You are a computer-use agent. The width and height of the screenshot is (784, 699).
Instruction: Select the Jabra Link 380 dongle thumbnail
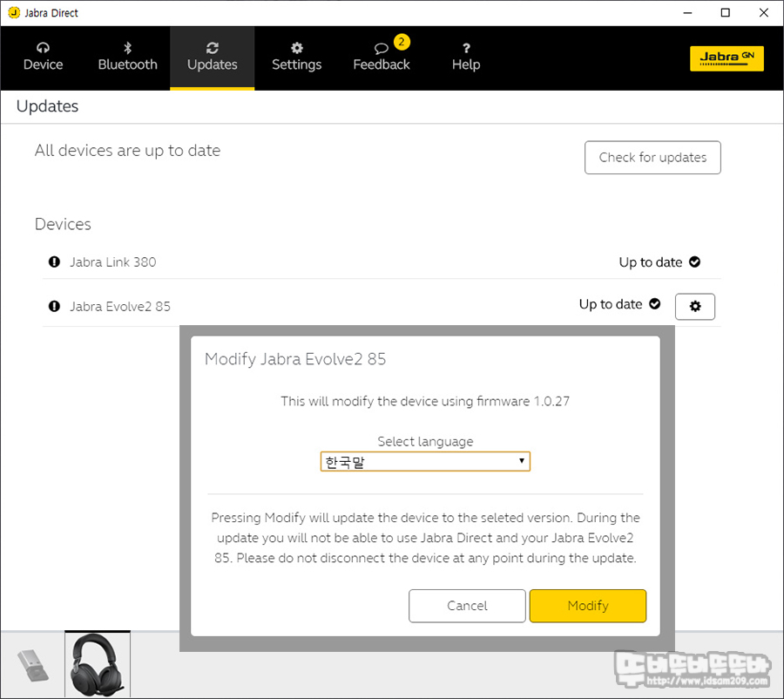click(x=33, y=665)
